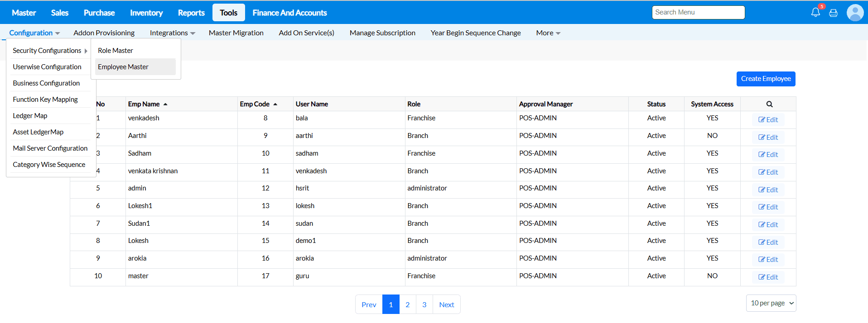Edit the employee venkadesh row
Viewport: 868px width, 323px height.
(x=768, y=120)
